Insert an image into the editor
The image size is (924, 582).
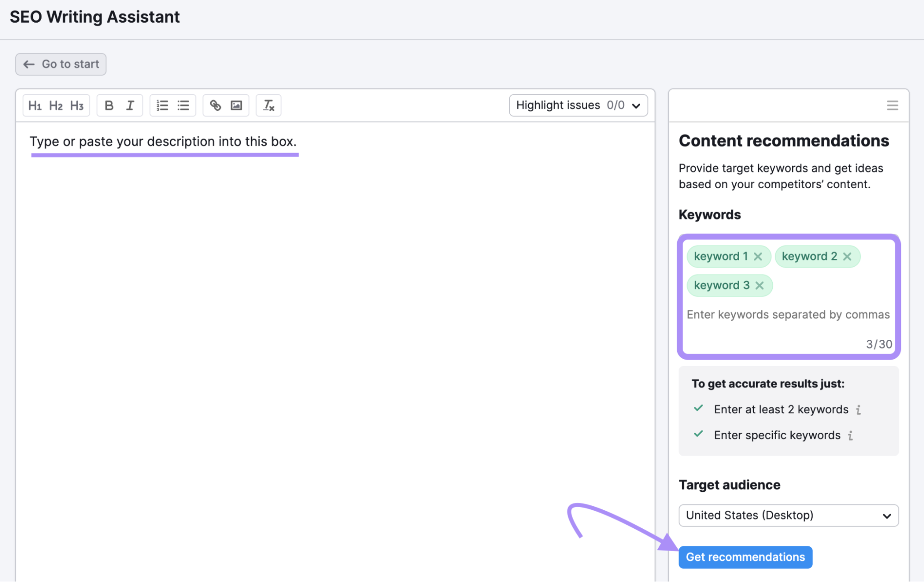[236, 105]
